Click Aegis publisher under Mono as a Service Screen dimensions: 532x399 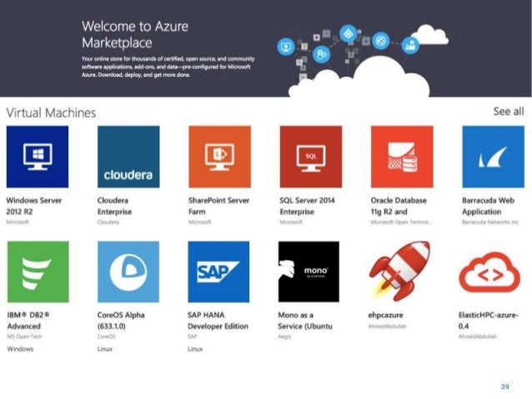[x=284, y=337]
